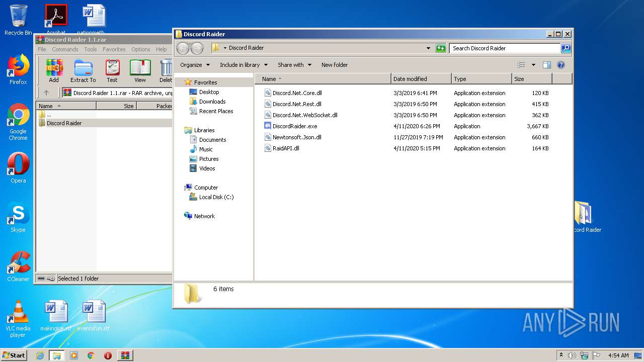The height and width of the screenshot is (362, 644).
Task: Click Explorer Back navigation button
Action: pyautogui.click(x=183, y=48)
